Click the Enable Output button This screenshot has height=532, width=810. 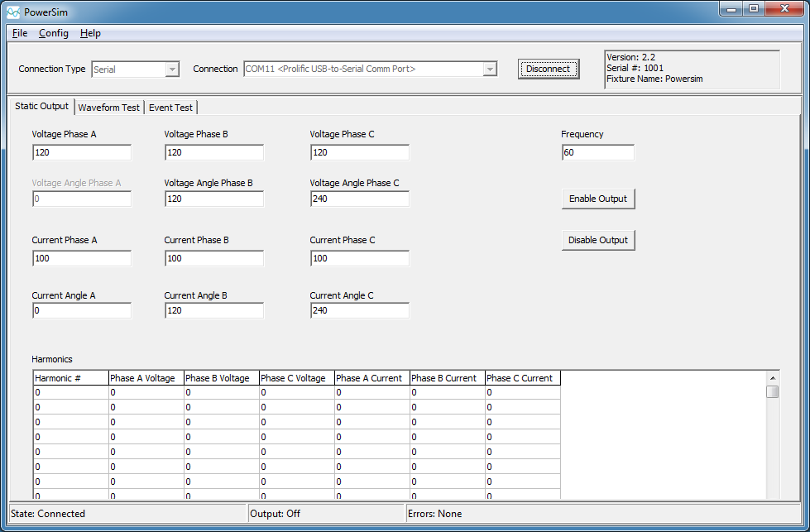click(x=598, y=199)
